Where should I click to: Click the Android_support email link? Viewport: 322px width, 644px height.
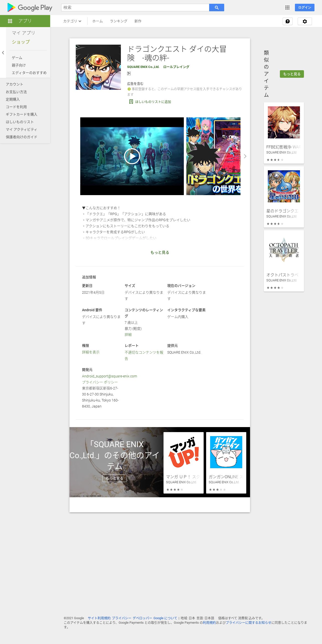pos(110,376)
